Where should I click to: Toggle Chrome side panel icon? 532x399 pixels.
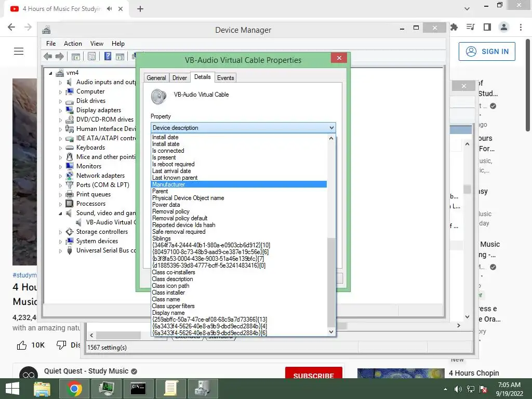pyautogui.click(x=487, y=27)
